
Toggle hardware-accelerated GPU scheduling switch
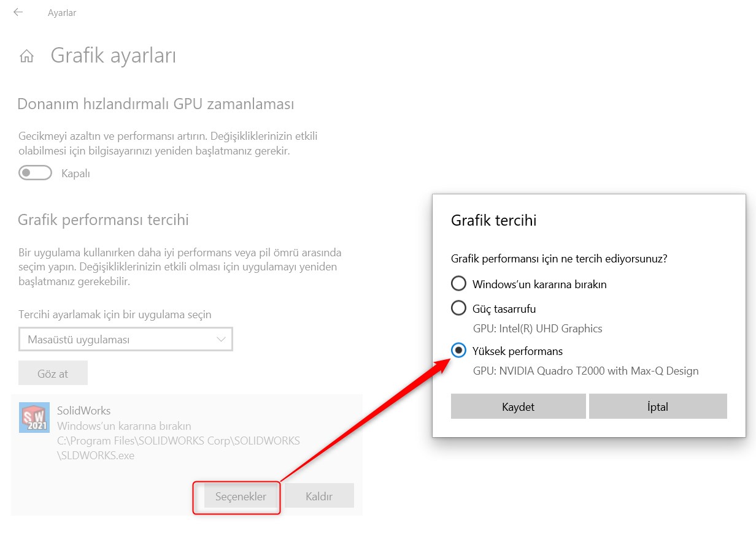click(35, 174)
